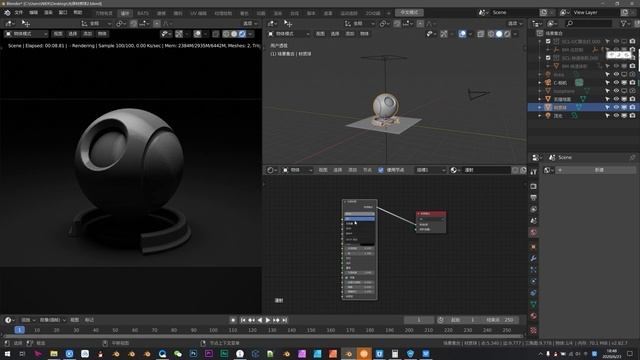Open the shading options arrow in left viewport

click(250, 34)
